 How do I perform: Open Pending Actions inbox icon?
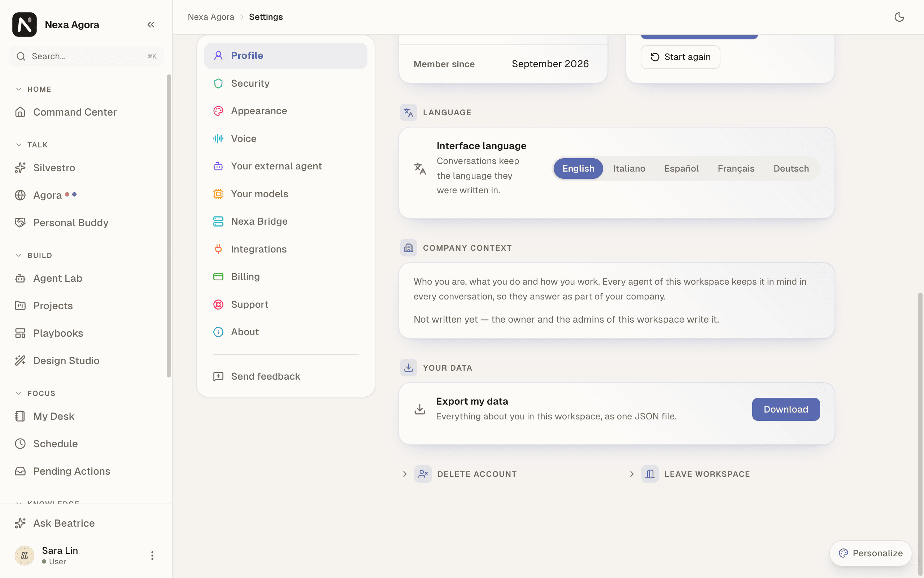pos(20,471)
